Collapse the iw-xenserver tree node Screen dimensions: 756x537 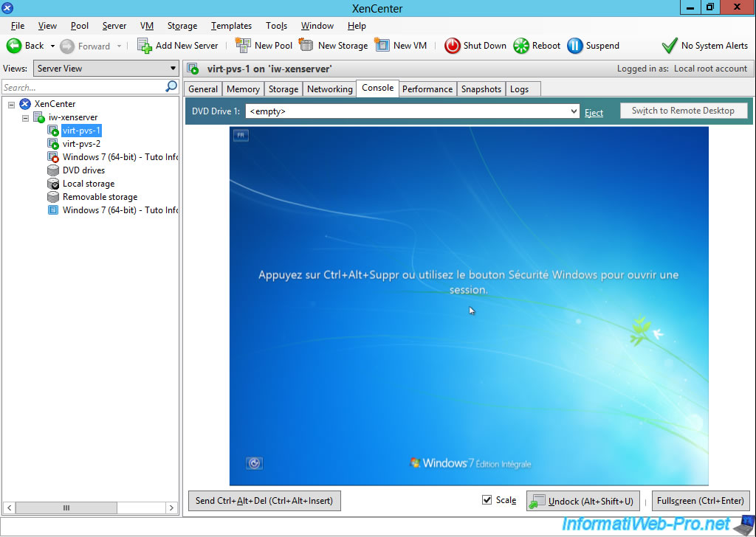[x=26, y=117]
